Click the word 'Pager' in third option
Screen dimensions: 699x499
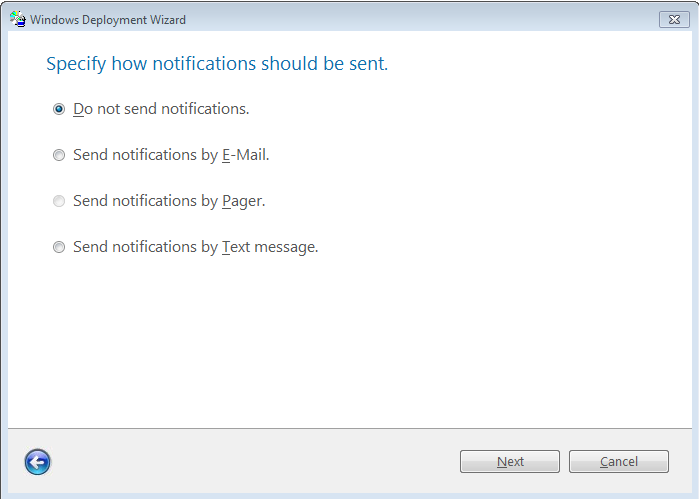[x=243, y=201]
